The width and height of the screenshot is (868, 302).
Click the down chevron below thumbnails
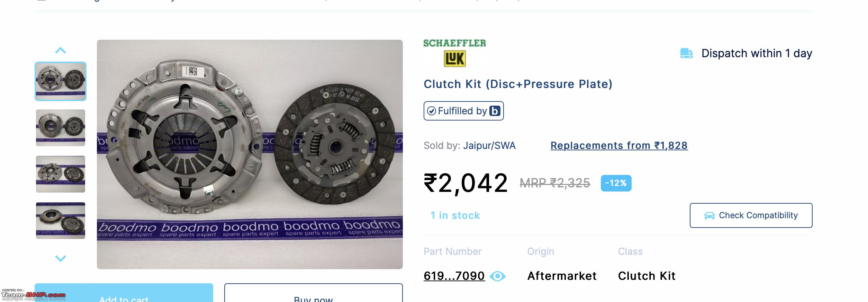pos(61,258)
